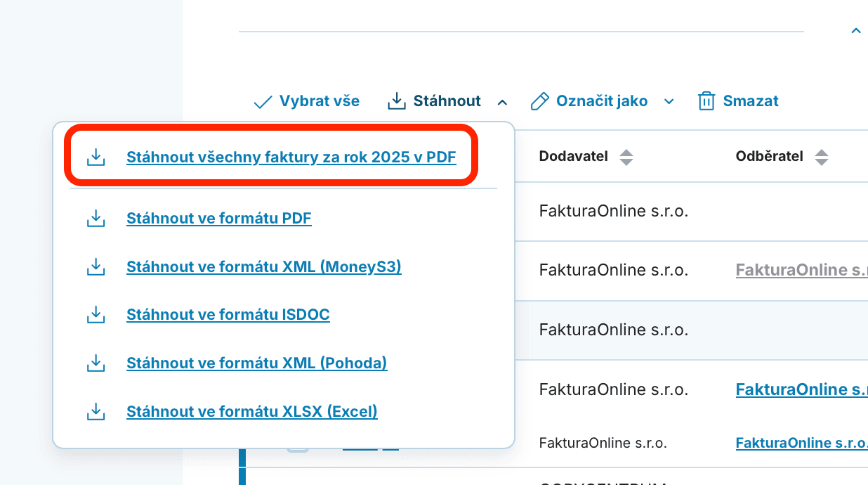Click download icon beside Stáhnout ve formátu PDF
The image size is (868, 485).
96,219
